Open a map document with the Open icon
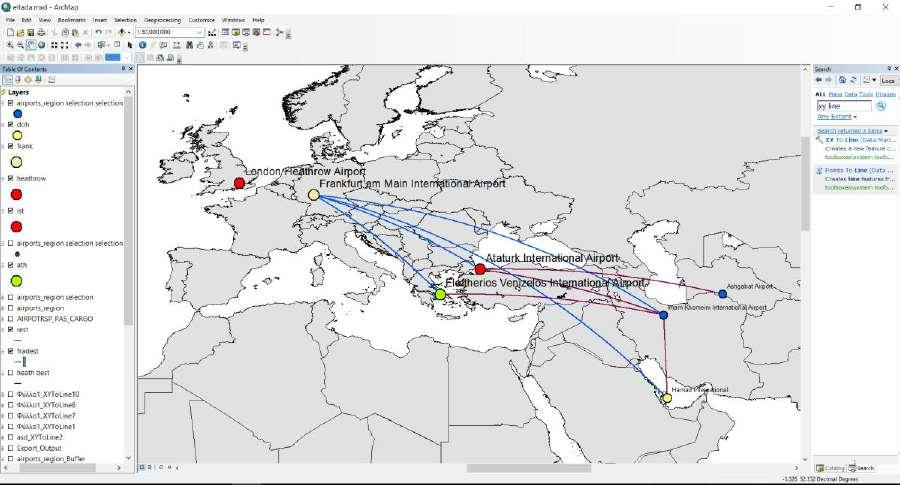This screenshot has width=900, height=485. (x=21, y=33)
